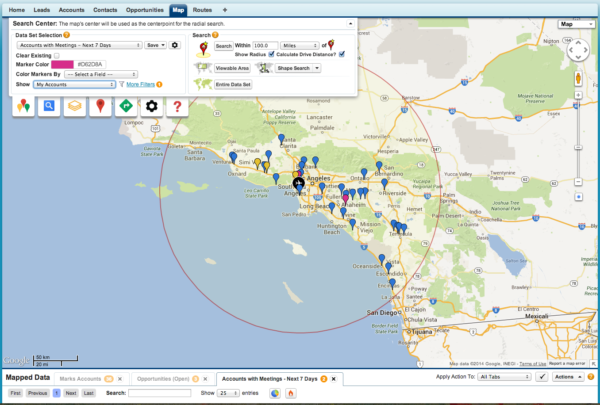
Task: Click the pink marker near Anaheim
Action: 346,199
